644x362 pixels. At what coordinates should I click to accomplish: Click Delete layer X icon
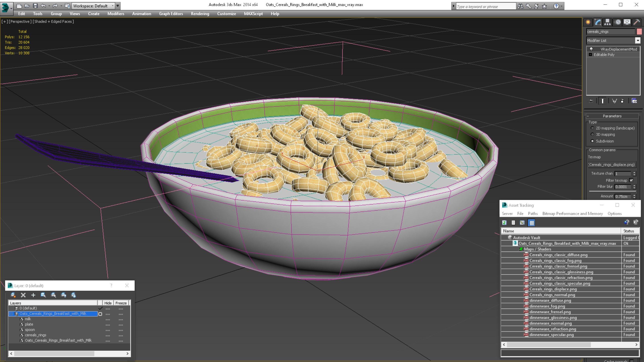[23, 295]
